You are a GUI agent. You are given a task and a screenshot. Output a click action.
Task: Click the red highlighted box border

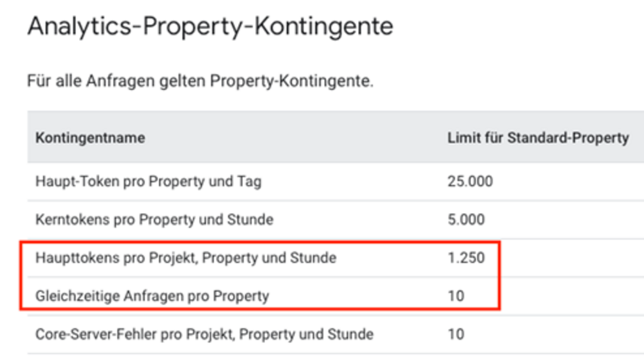pos(260,242)
